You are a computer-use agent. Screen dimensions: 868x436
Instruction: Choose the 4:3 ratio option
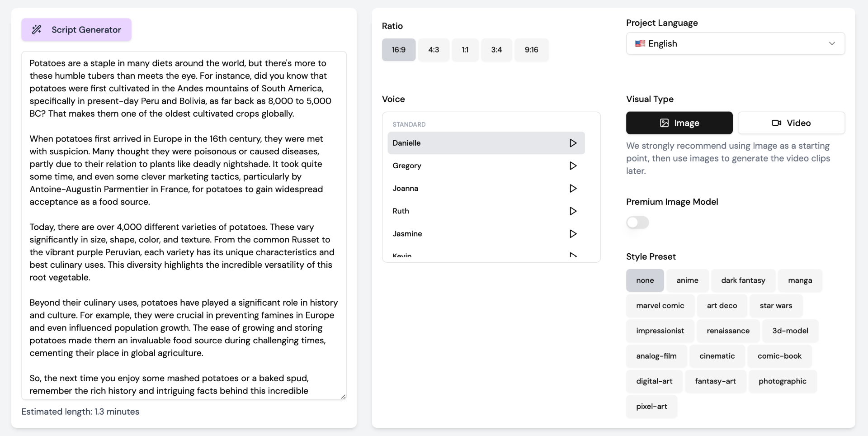click(434, 50)
